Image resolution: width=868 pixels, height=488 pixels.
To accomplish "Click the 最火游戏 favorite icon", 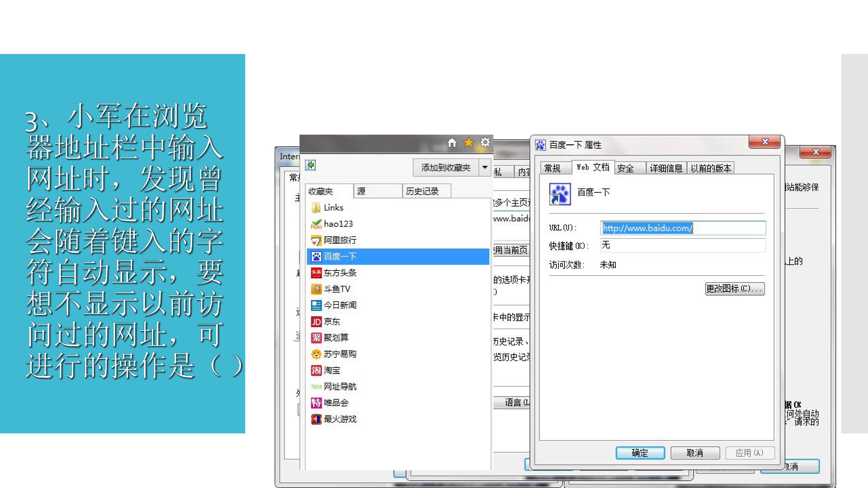I will tap(316, 419).
